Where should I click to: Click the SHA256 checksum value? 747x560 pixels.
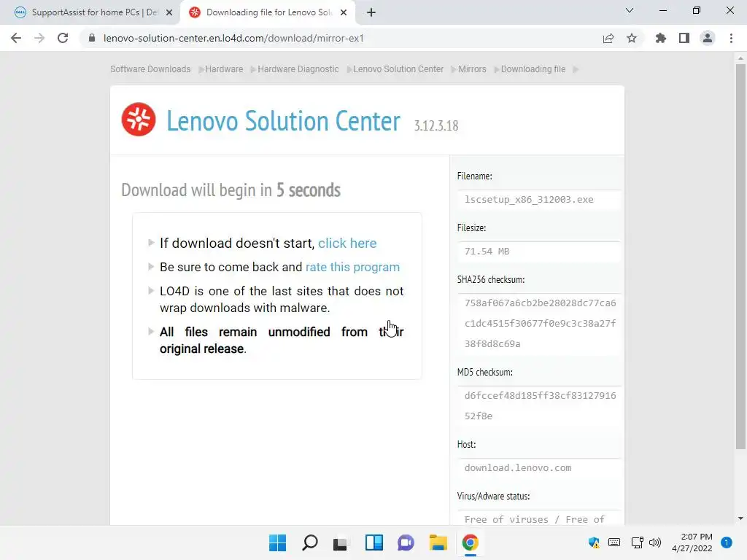click(540, 323)
